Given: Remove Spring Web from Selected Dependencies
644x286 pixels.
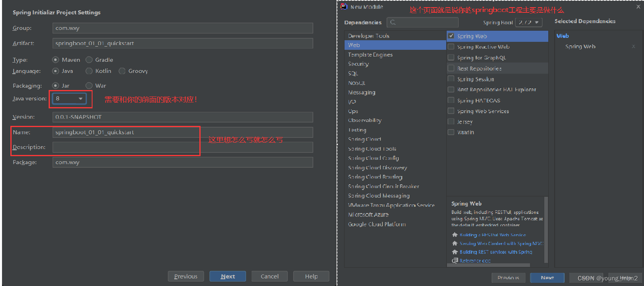Looking at the screenshot, I should coord(634,47).
